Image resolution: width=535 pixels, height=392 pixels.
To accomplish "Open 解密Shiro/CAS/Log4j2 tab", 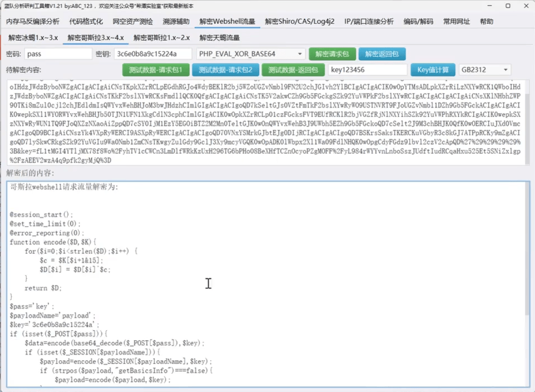I will (x=300, y=22).
